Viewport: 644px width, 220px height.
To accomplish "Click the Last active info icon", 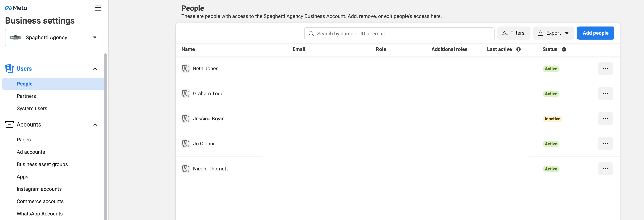I will pyautogui.click(x=519, y=49).
